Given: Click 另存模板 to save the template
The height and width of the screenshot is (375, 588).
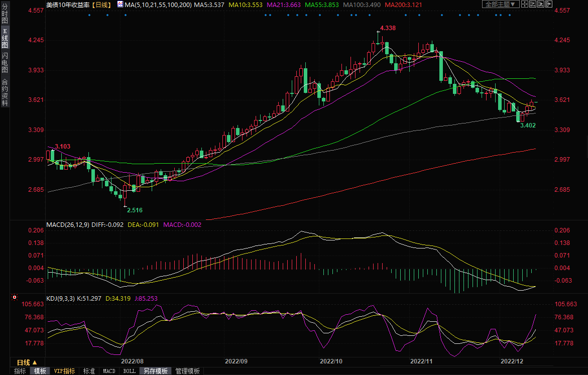Looking at the screenshot, I should pyautogui.click(x=155, y=371).
